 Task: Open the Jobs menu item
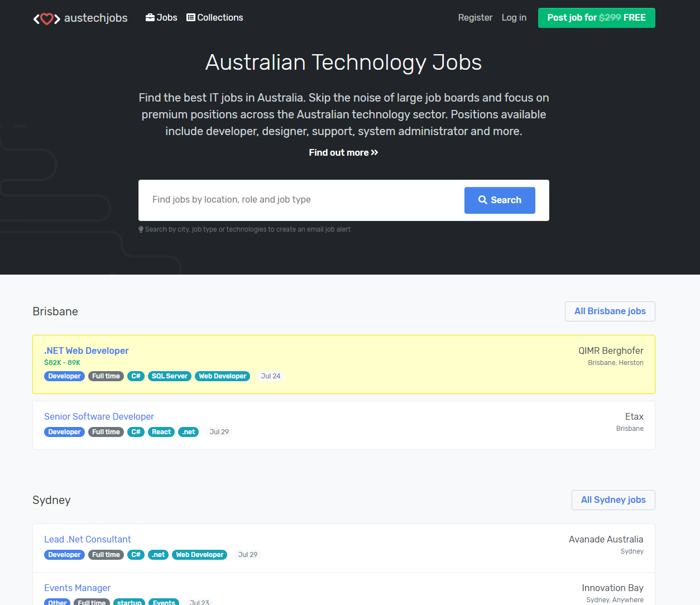[x=165, y=17]
